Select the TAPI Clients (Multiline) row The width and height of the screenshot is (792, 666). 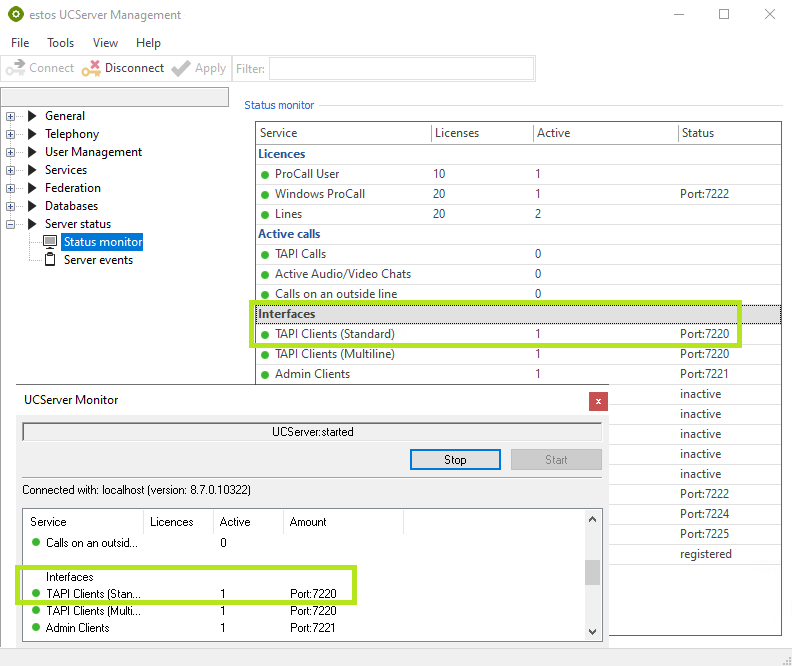pos(334,354)
